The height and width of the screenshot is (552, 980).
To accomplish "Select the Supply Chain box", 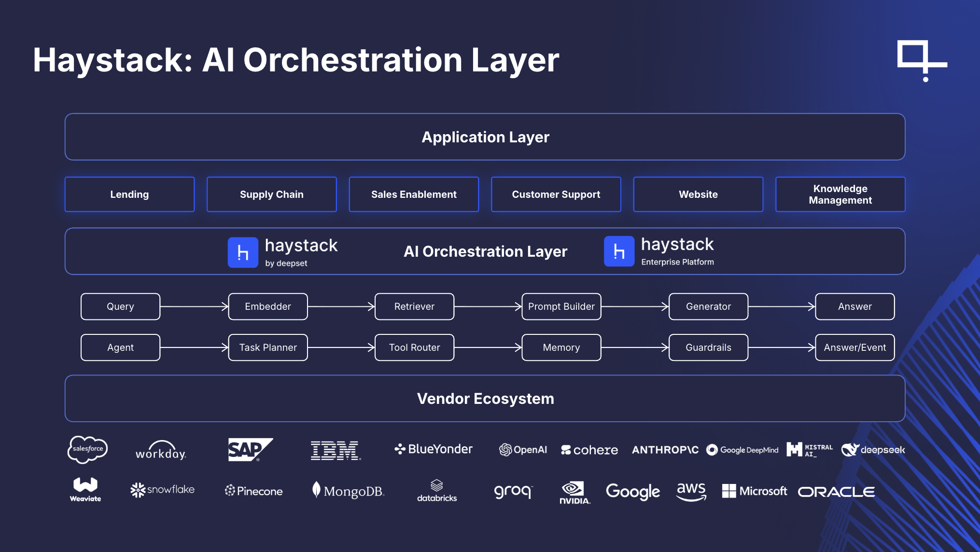I will [272, 194].
